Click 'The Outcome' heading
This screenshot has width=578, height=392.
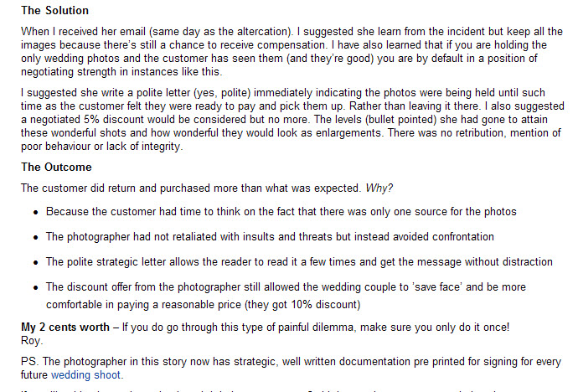click(56, 167)
